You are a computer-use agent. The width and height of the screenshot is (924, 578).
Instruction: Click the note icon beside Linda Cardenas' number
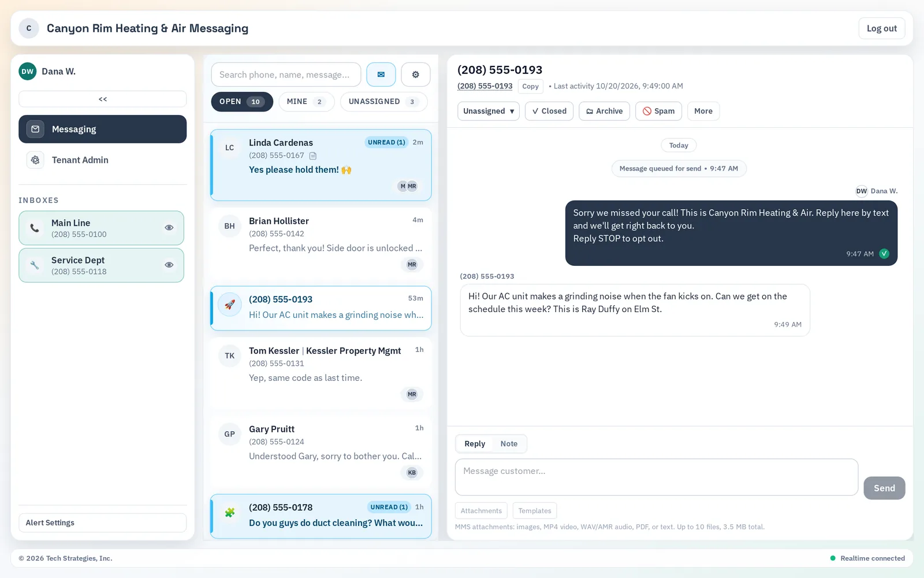313,155
